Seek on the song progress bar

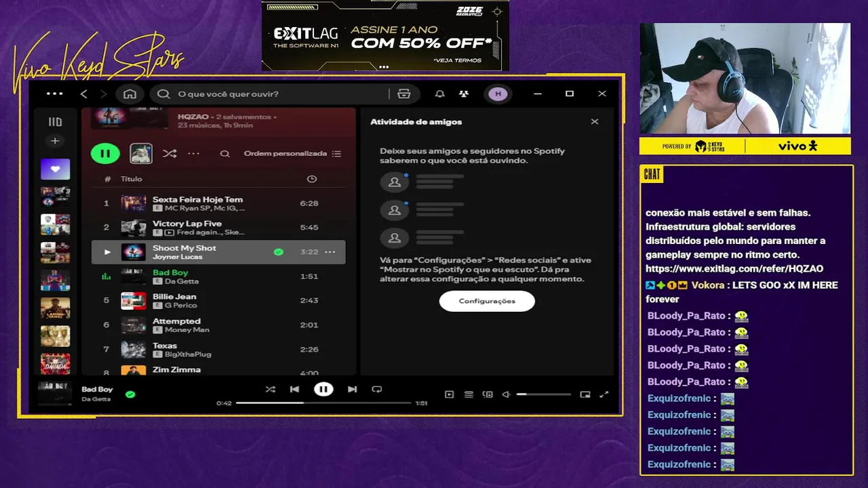pyautogui.click(x=323, y=403)
